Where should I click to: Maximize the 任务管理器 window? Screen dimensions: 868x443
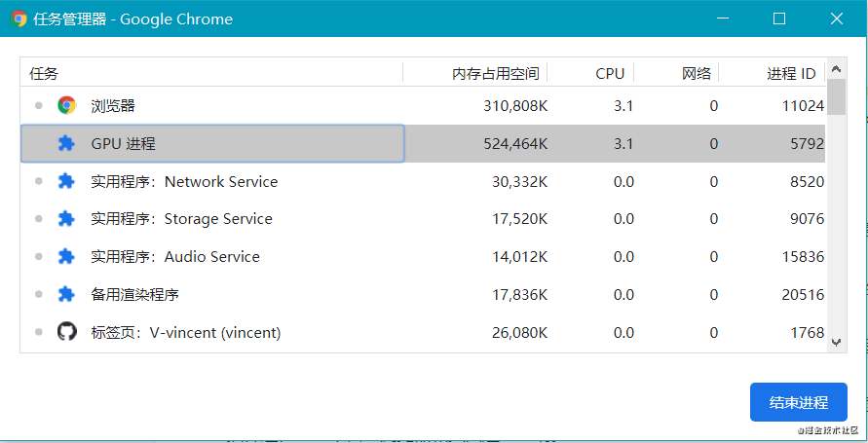(x=779, y=18)
